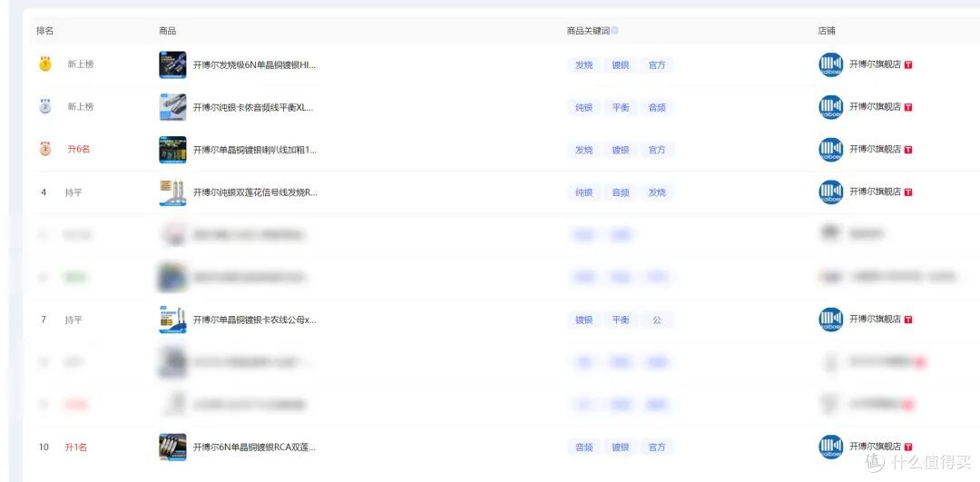Select 纯银 keyword tag in silver medal row
Image resolution: width=980 pixels, height=482 pixels.
pyautogui.click(x=583, y=107)
